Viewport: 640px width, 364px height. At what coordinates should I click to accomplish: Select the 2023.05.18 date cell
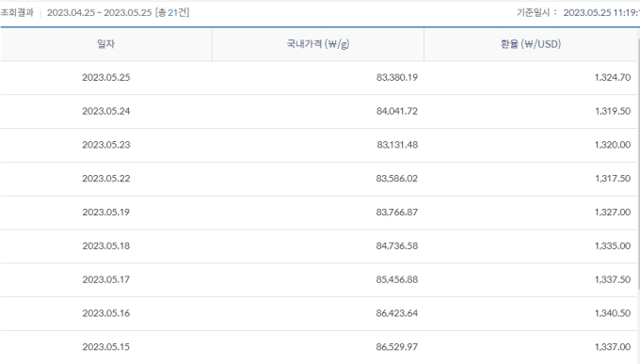[106, 245]
